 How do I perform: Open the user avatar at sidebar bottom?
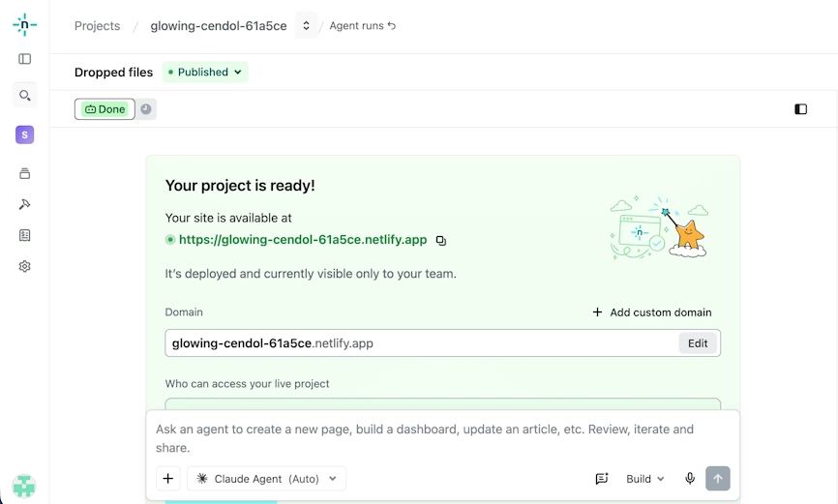pos(24,487)
